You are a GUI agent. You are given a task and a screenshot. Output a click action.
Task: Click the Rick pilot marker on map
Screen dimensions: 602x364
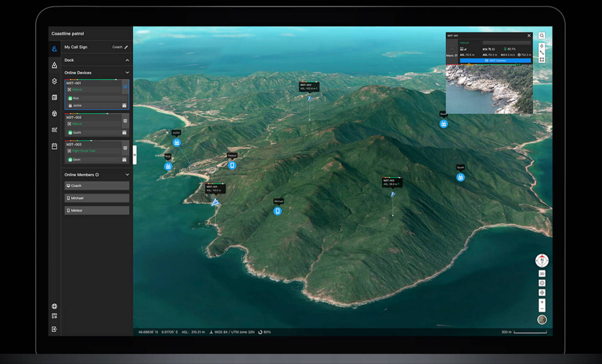[168, 166]
